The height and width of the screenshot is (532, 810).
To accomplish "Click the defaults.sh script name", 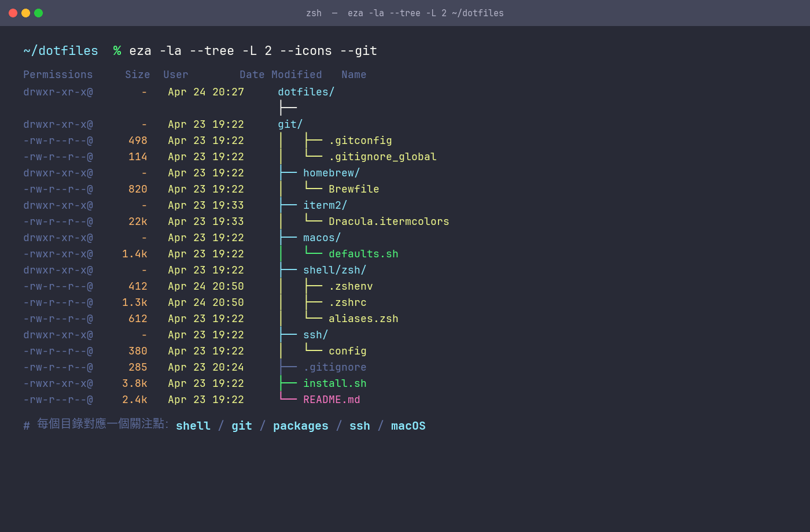I will click(363, 254).
